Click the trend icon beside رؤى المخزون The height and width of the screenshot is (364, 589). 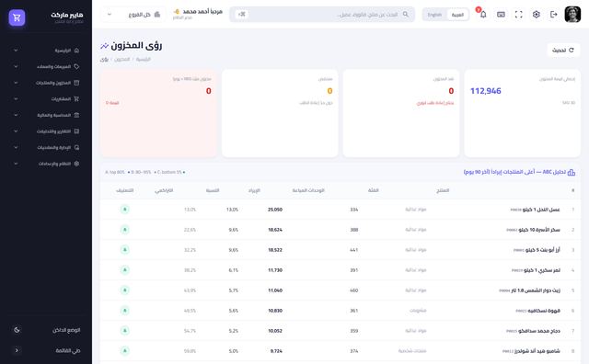[104, 46]
